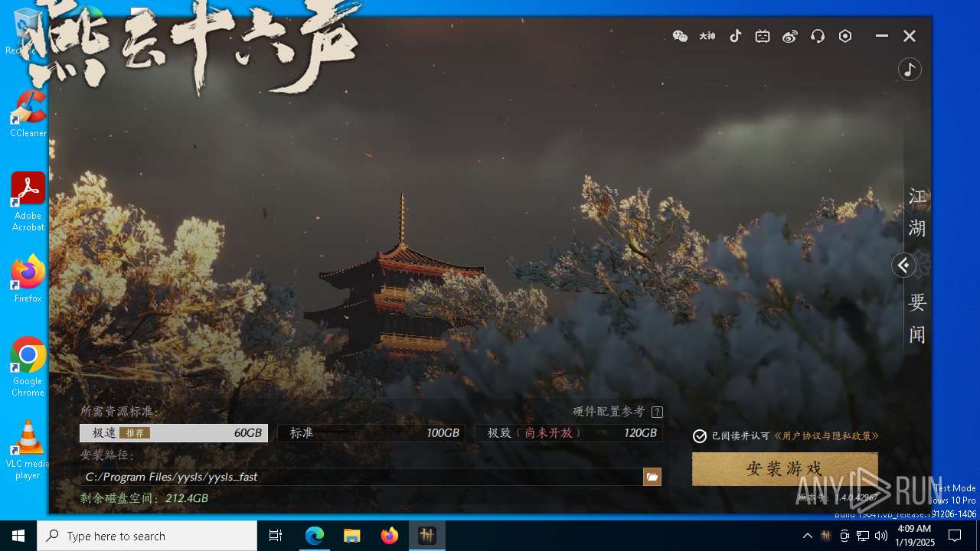
Task: Open the 要闻 side tab
Action: click(x=917, y=319)
